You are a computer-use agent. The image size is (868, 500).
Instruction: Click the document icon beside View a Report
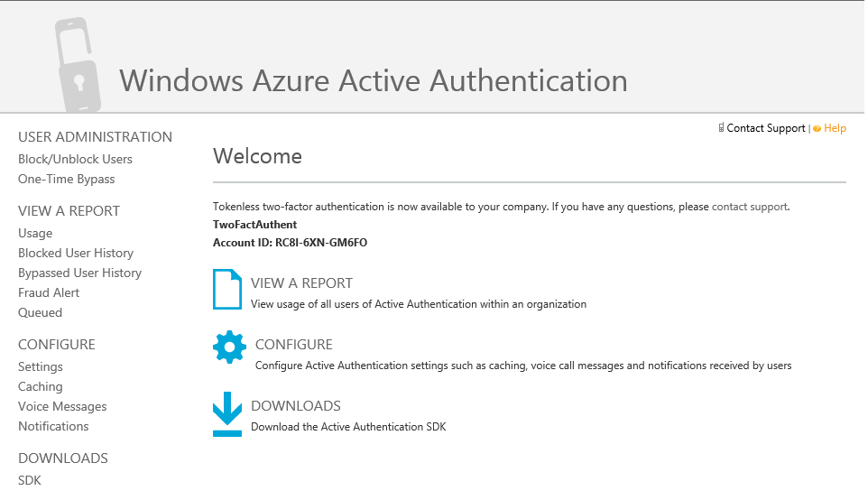coord(227,290)
